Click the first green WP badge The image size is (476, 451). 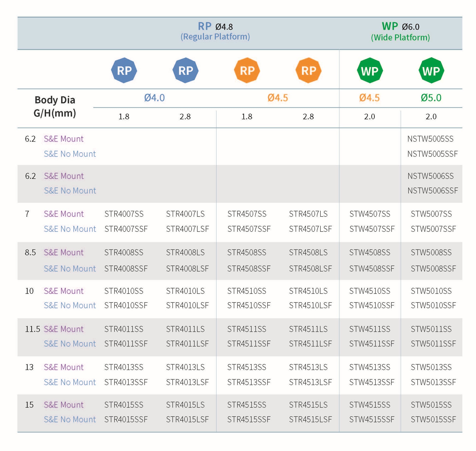[x=370, y=70]
